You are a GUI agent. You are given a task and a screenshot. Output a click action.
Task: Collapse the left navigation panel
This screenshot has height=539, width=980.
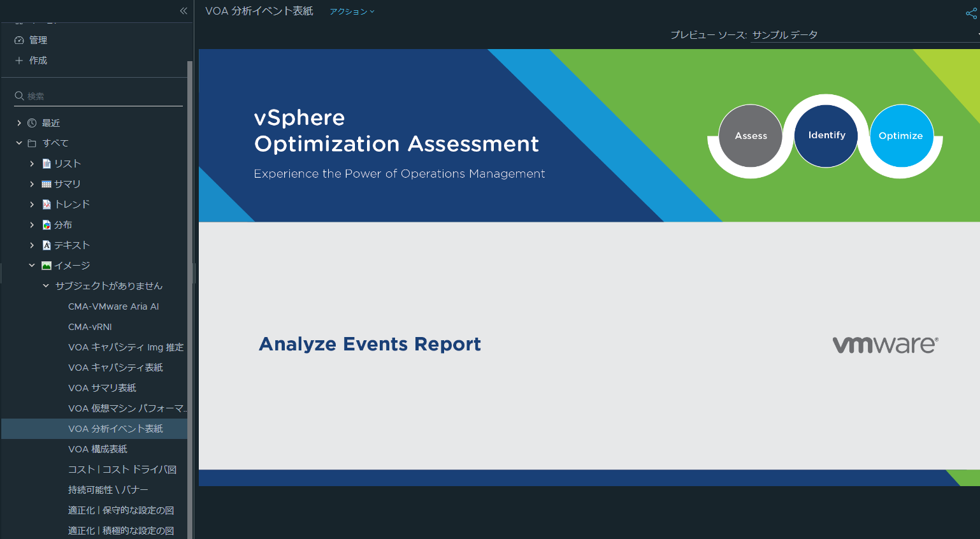(x=184, y=11)
